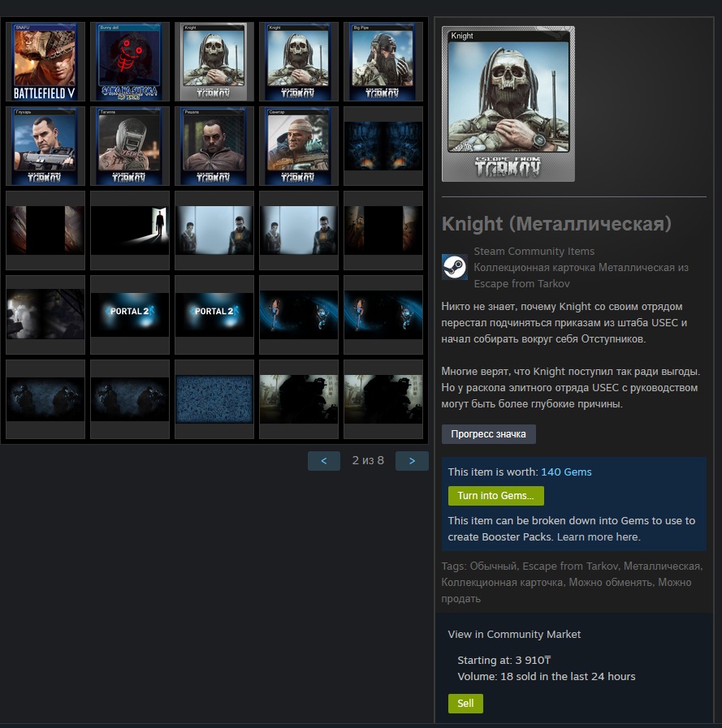This screenshot has width=722, height=728.
Task: Select the SNAFU Battlefield V trading card
Action: (x=45, y=62)
